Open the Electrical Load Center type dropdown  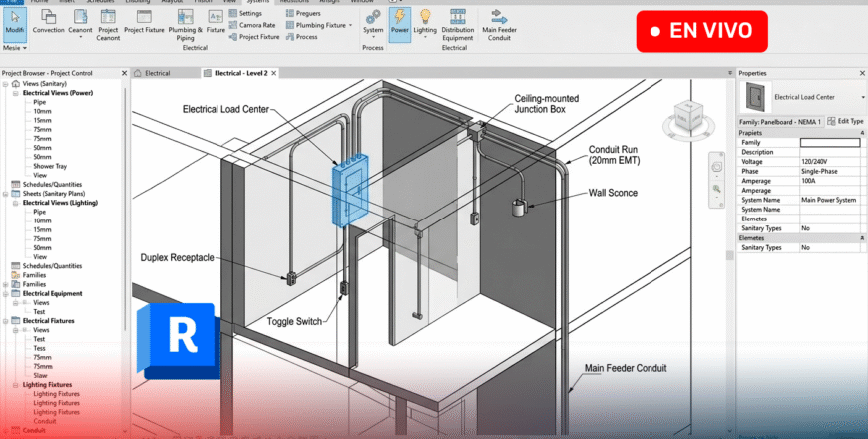click(x=861, y=97)
